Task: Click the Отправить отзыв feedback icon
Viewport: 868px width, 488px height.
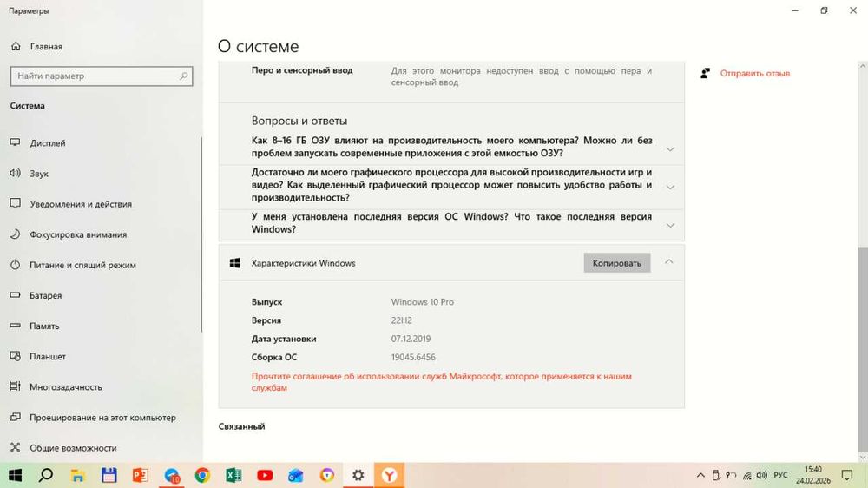Action: [705, 73]
